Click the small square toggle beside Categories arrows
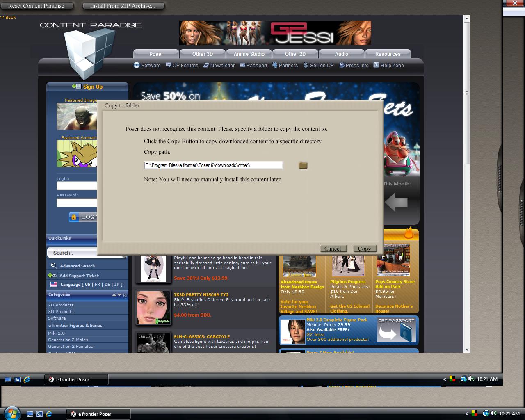 125,295
